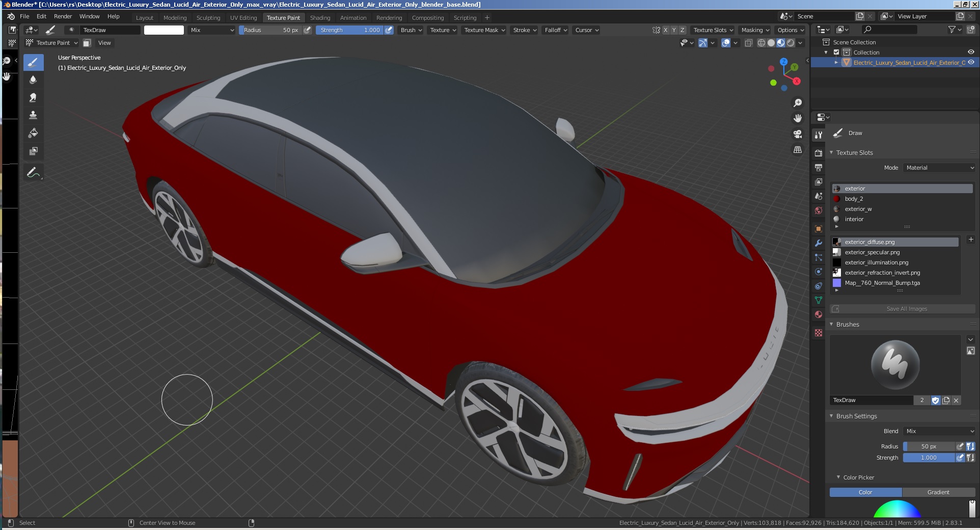Open the Texture Paint mode dropdown

pos(52,43)
